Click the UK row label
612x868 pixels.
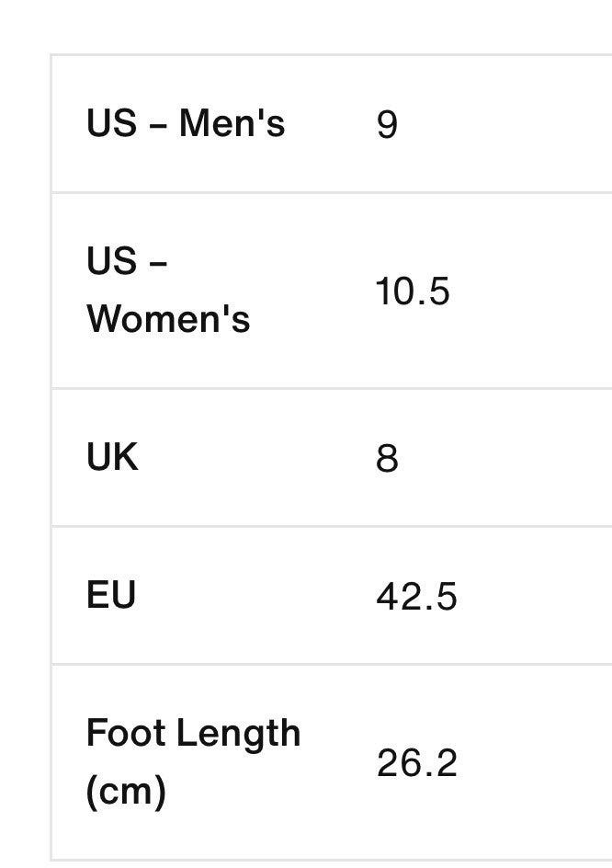click(x=112, y=457)
